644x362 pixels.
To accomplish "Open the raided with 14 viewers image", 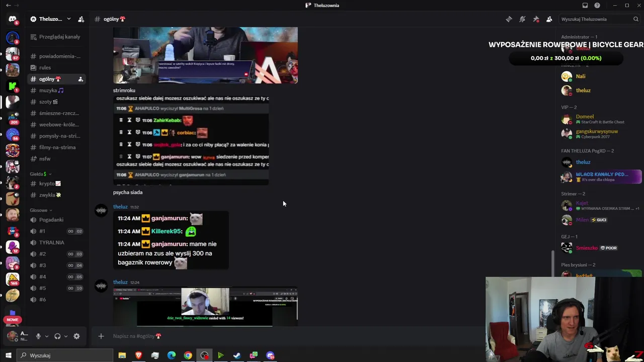I will coord(205,307).
